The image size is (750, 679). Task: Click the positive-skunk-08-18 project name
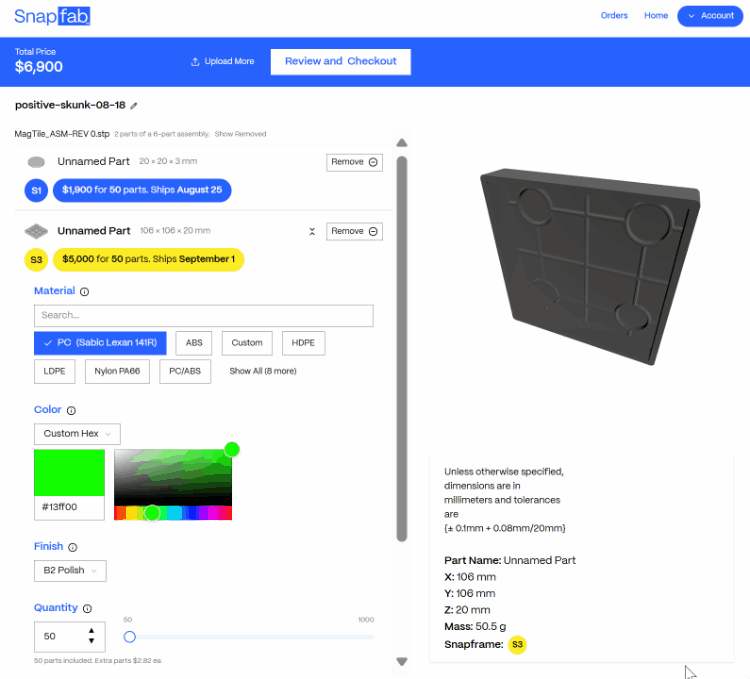70,105
